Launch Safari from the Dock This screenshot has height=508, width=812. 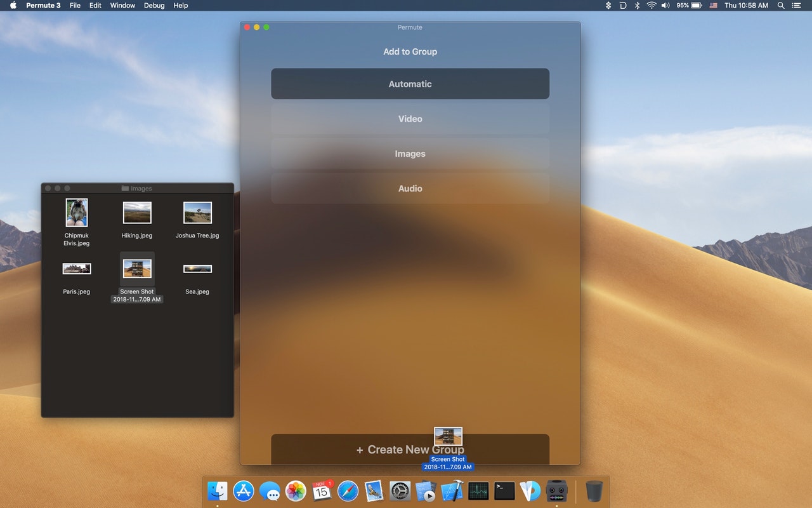pos(348,491)
